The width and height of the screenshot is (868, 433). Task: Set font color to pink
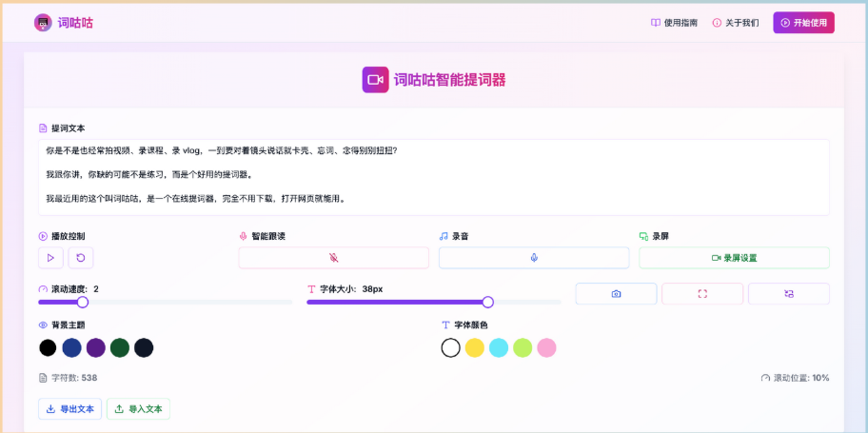click(546, 347)
